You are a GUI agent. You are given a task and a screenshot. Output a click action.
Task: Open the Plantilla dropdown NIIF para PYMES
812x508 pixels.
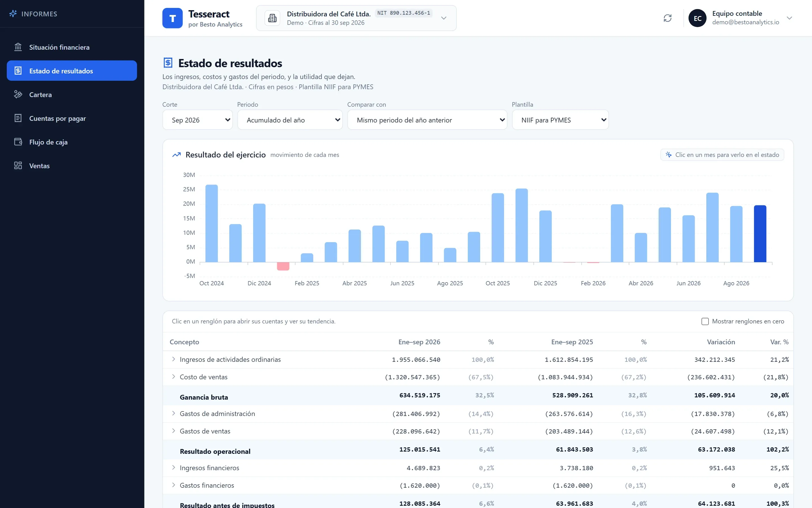pyautogui.click(x=560, y=120)
